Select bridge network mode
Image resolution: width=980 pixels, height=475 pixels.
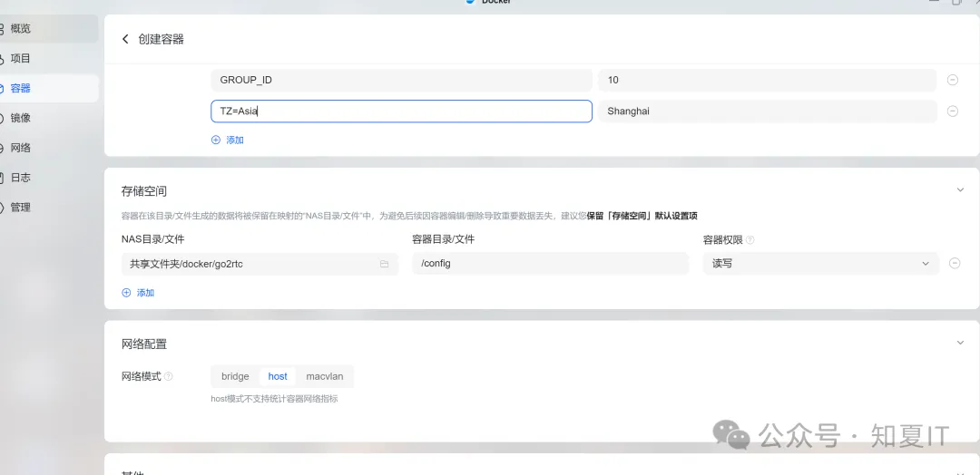(235, 376)
